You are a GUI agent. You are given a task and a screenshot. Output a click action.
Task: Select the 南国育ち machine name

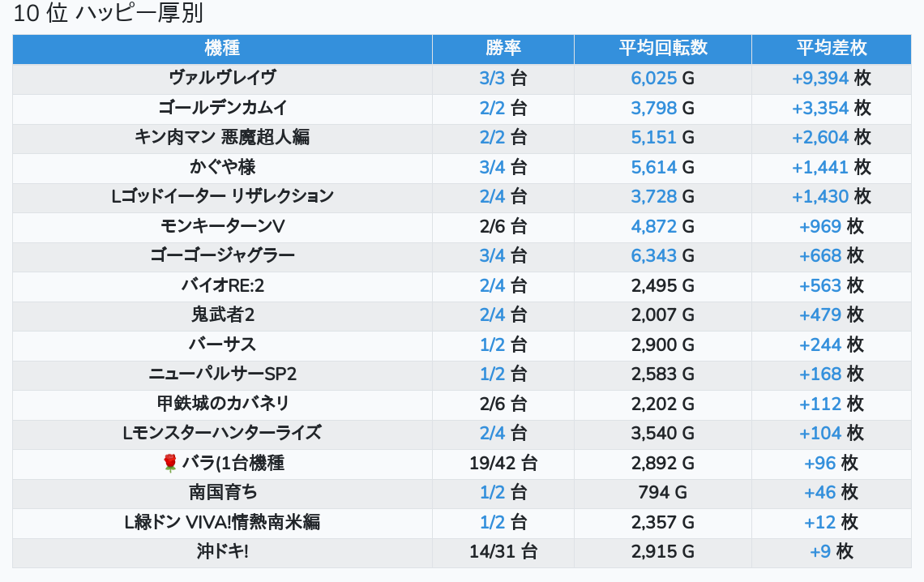point(222,493)
